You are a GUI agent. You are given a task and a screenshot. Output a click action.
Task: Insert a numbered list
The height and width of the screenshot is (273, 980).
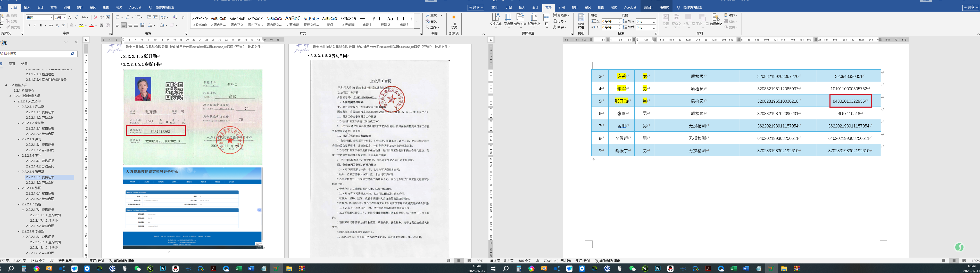(128, 18)
